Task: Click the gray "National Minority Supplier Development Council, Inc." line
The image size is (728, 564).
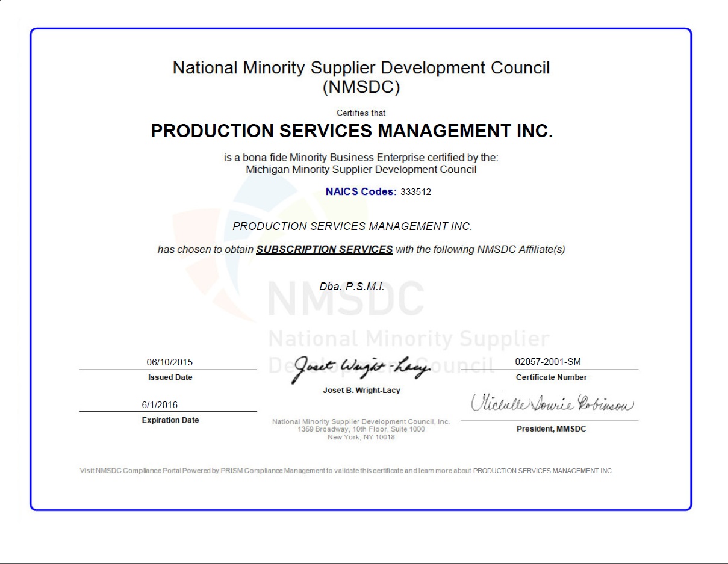Action: [x=361, y=422]
